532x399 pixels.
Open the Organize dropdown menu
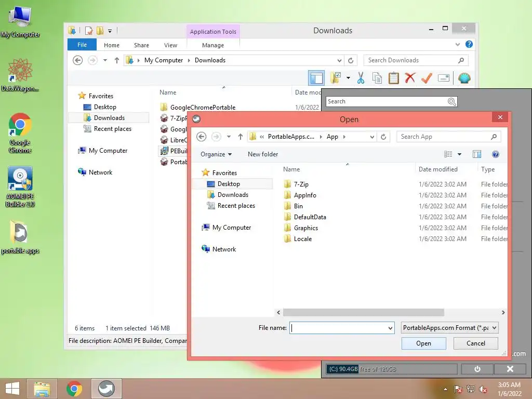[x=216, y=154]
